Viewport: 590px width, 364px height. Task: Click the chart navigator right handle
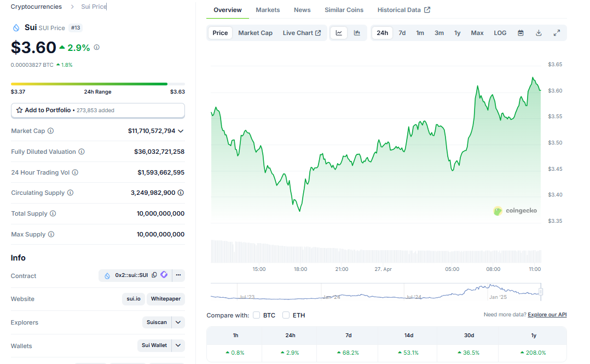tap(541, 292)
